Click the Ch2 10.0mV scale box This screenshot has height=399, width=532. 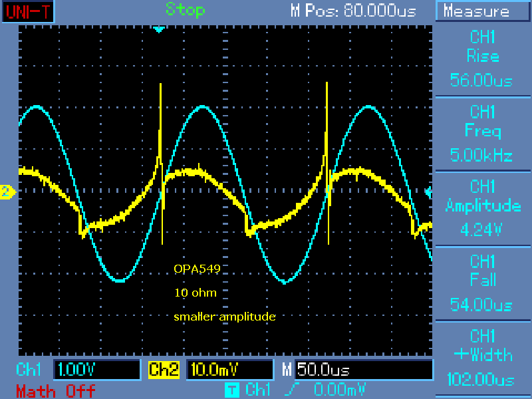(x=229, y=370)
